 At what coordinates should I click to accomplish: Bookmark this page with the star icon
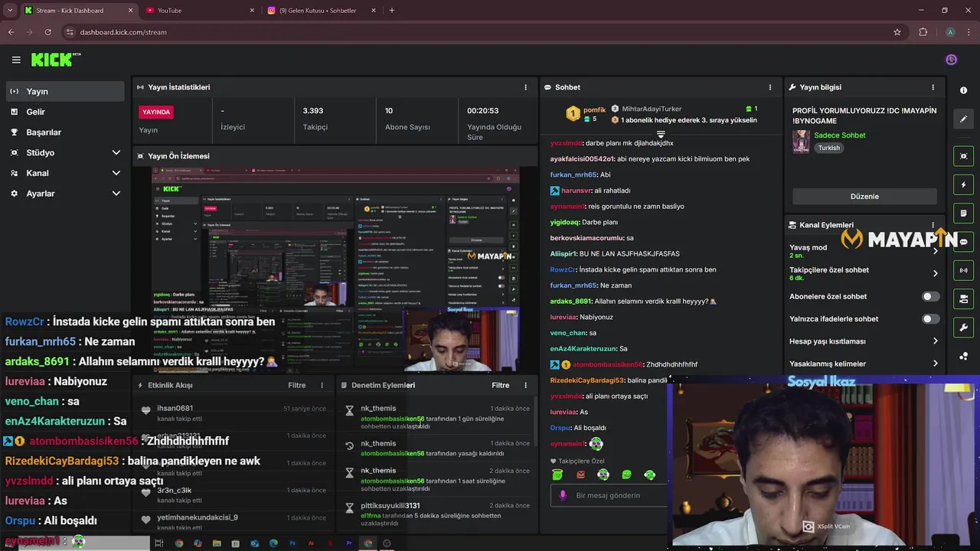[897, 32]
